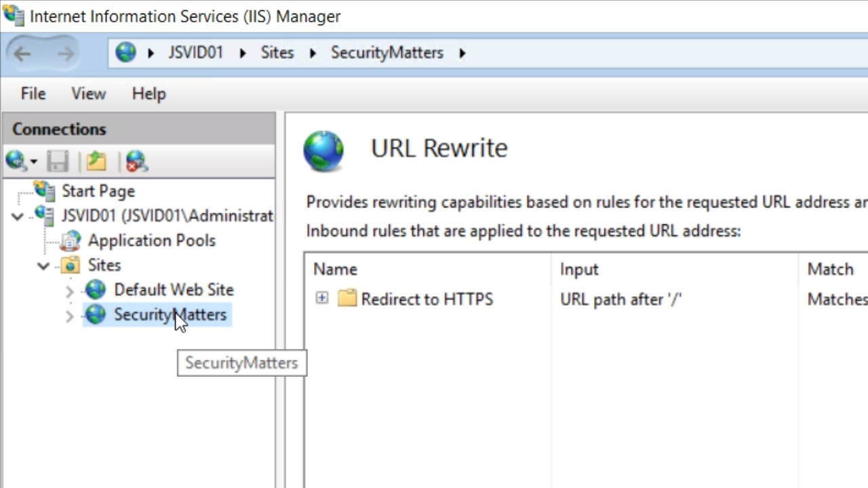Click the globe icon in address bar
This screenshot has height=488, width=868.
pyautogui.click(x=125, y=53)
